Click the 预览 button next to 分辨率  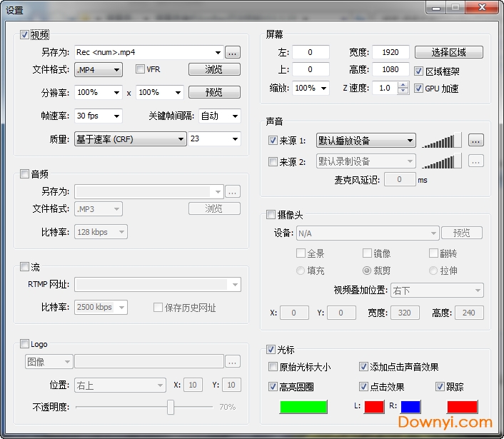pyautogui.click(x=214, y=92)
